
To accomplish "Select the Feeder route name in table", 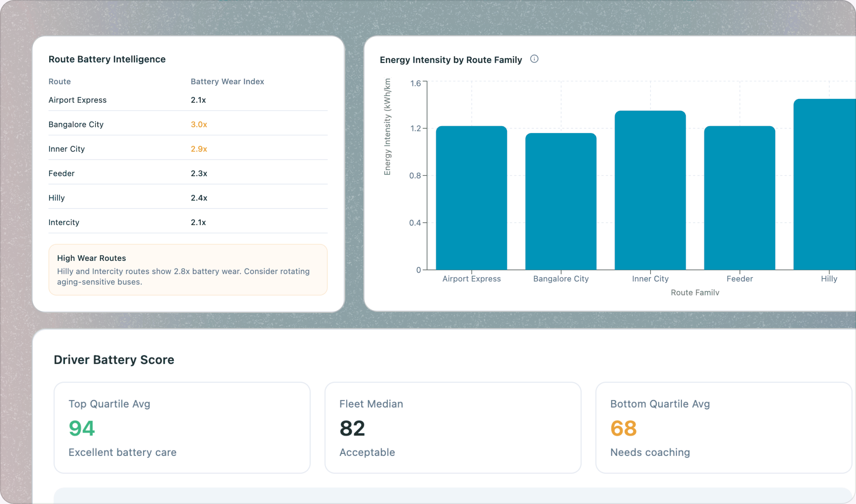I will pyautogui.click(x=62, y=173).
